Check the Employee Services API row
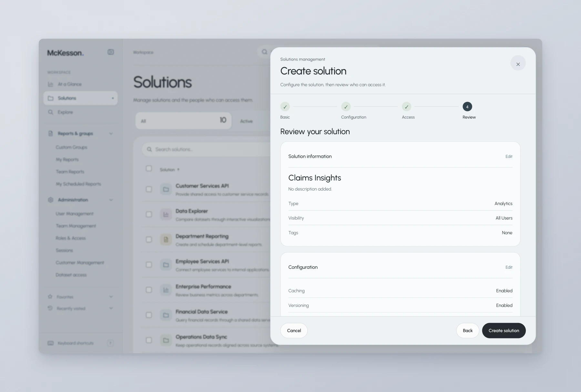Viewport: 581px width, 392px height. [149, 265]
